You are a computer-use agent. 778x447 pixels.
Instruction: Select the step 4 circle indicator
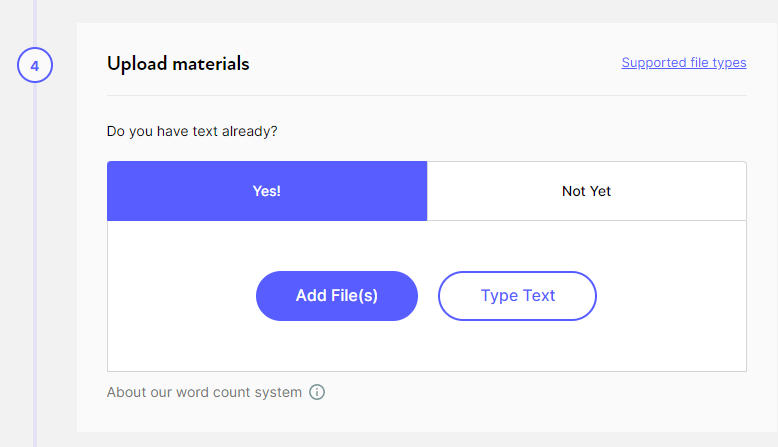[35, 65]
